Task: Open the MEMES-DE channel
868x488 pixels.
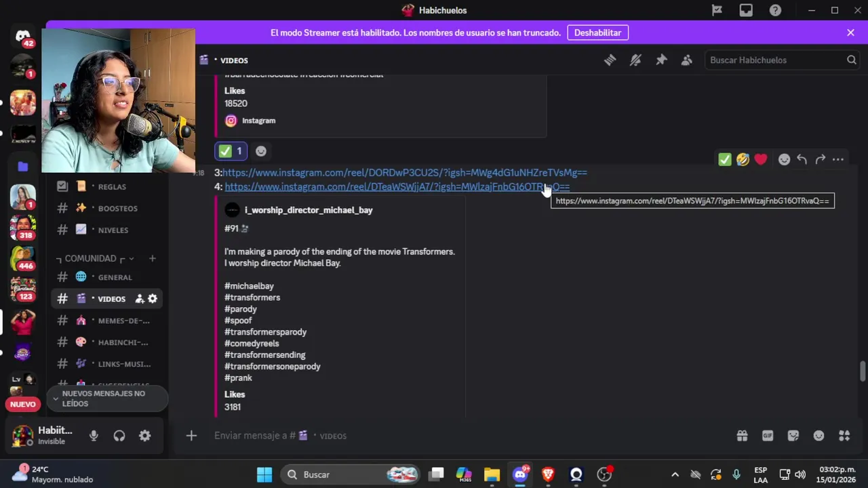Action: (x=108, y=321)
